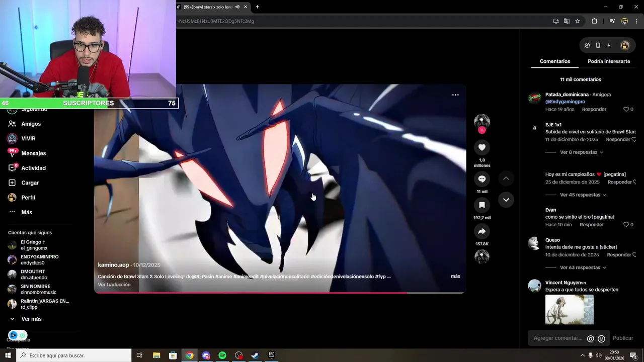Click Ver traducción under the caption
644x362 pixels.
click(114, 285)
